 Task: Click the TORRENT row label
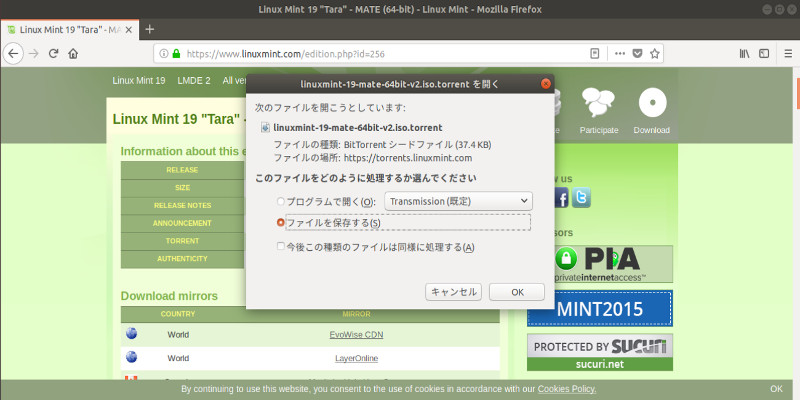[x=182, y=241]
